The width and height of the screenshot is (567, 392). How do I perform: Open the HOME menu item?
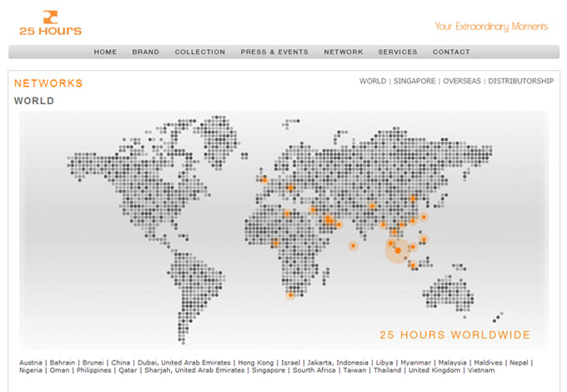pos(105,52)
